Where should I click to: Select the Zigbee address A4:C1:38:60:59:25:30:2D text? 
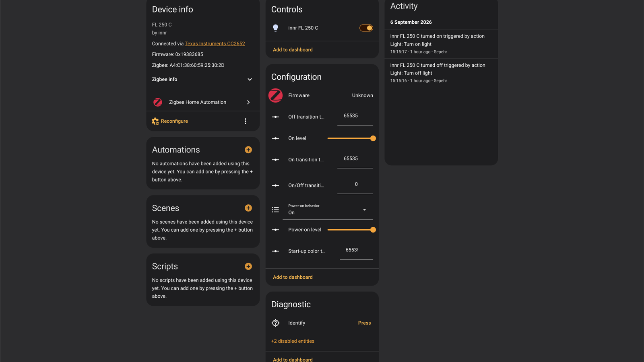(197, 65)
